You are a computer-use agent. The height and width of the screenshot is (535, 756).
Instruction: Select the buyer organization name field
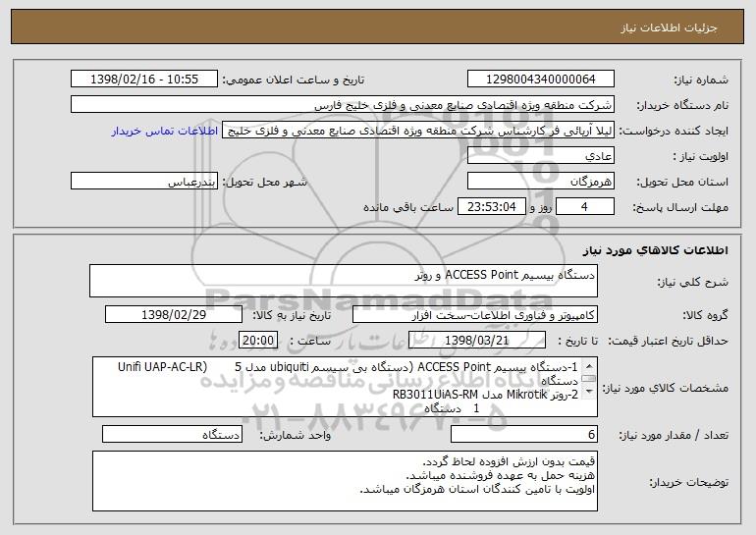(343, 105)
